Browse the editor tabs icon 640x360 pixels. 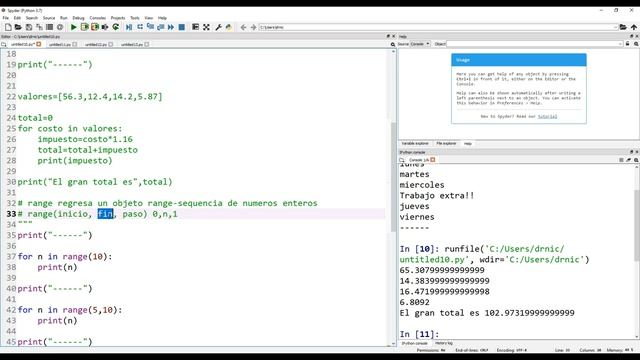point(4,44)
